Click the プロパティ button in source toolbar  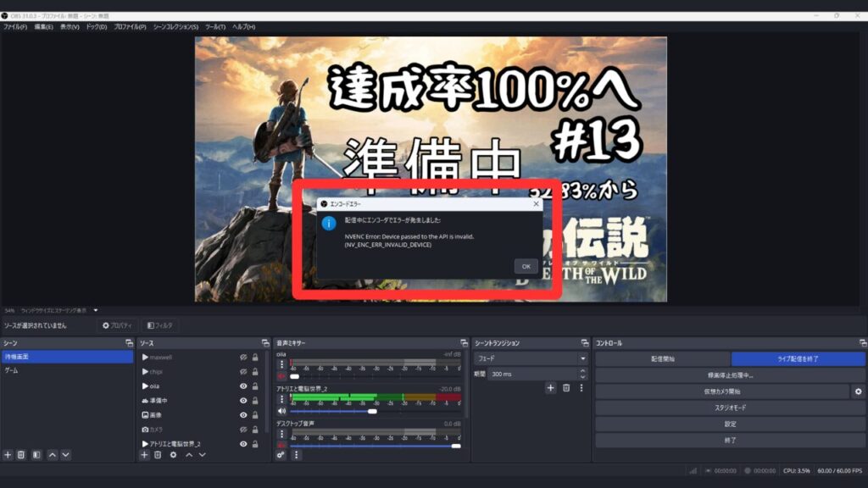[117, 325]
